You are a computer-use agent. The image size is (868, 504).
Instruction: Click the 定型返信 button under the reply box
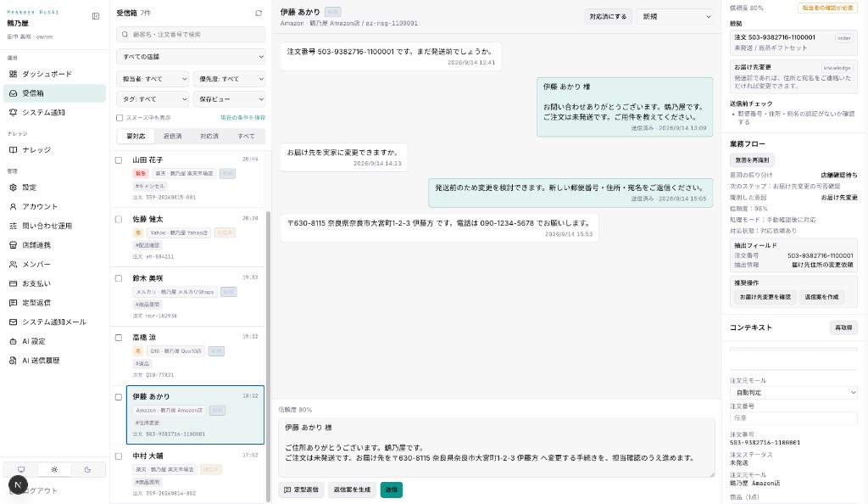[x=301, y=490]
